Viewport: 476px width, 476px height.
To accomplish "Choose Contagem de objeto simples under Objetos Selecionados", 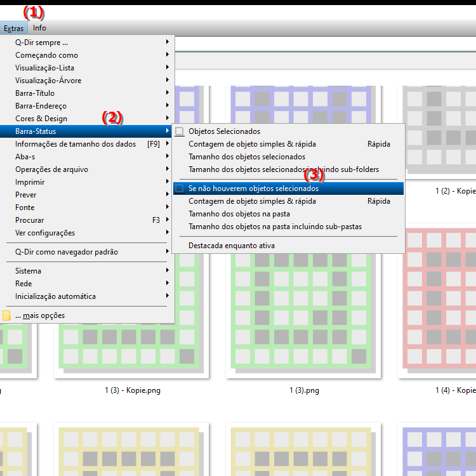I will (x=288, y=144).
